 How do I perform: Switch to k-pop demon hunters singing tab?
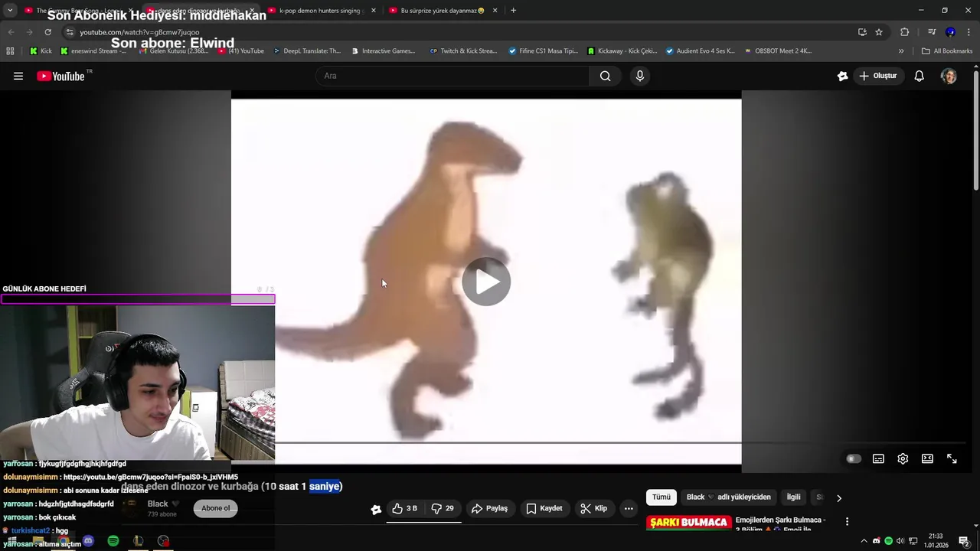[319, 11]
